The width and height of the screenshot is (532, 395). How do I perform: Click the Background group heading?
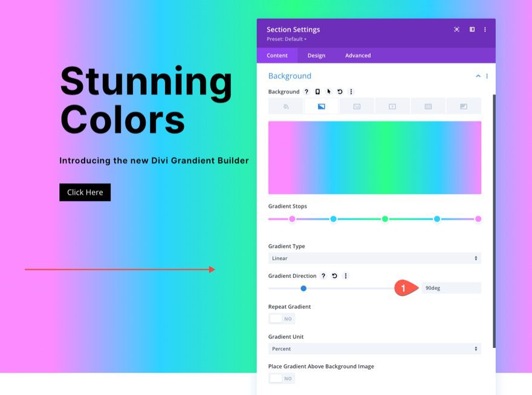click(x=290, y=76)
